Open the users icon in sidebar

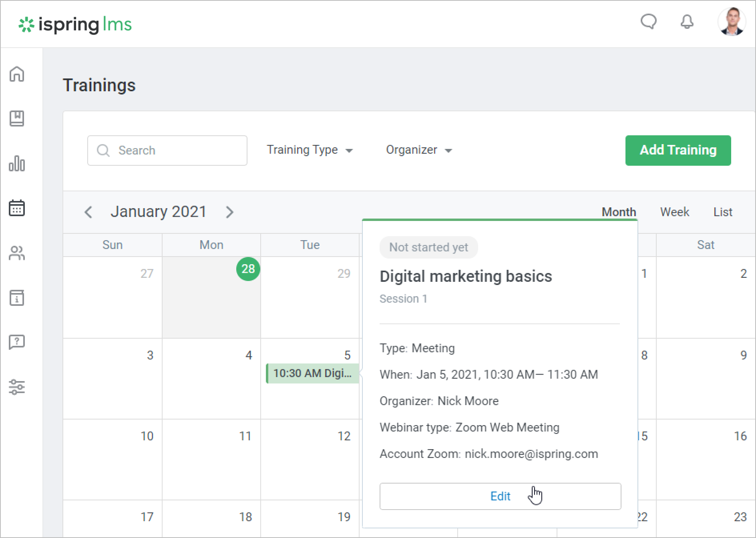tap(17, 253)
